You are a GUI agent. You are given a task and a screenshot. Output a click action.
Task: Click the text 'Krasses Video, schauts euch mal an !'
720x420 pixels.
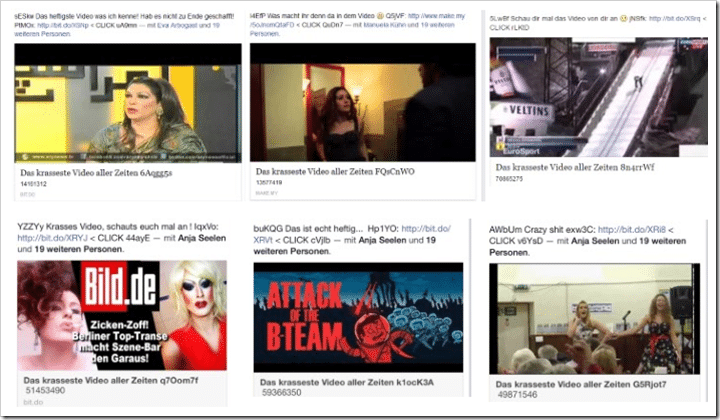(x=119, y=226)
